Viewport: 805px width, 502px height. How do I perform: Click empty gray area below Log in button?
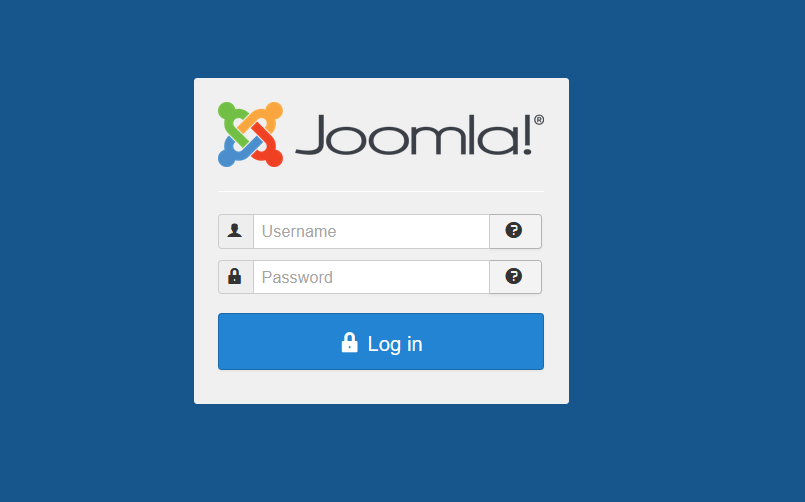(x=381, y=387)
